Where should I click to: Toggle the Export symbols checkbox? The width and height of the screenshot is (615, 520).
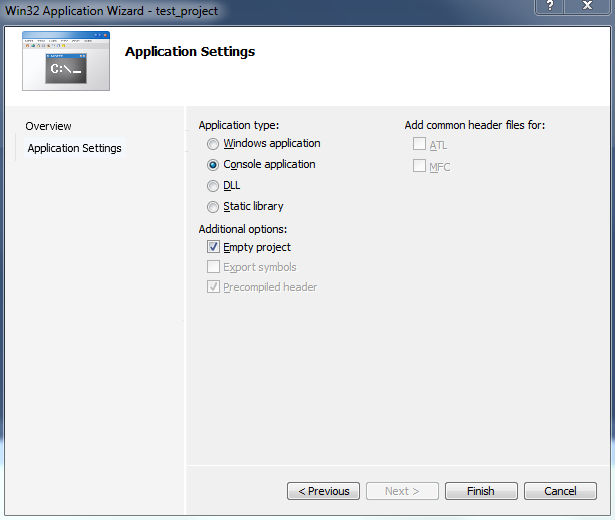213,267
